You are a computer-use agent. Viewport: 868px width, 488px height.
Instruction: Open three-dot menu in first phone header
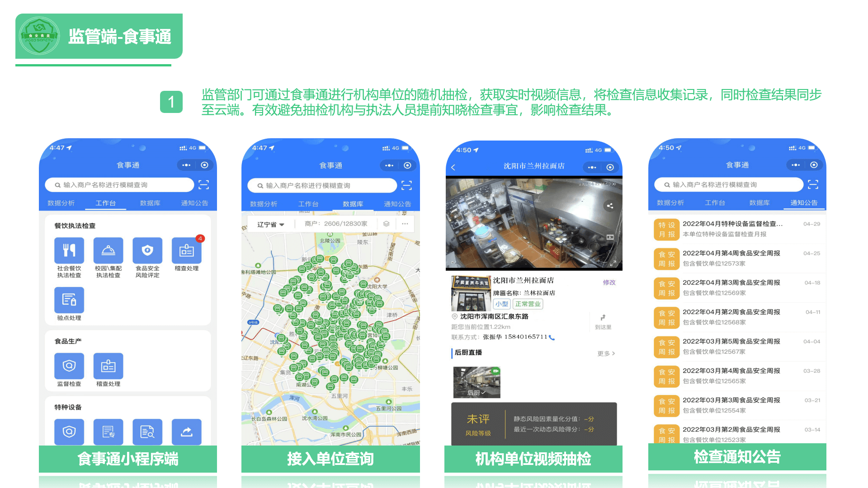[x=186, y=165]
